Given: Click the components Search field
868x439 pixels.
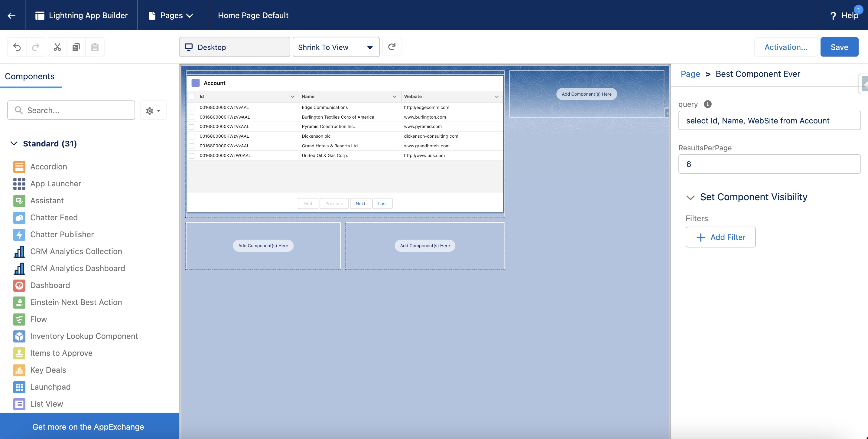Looking at the screenshot, I should coord(71,110).
